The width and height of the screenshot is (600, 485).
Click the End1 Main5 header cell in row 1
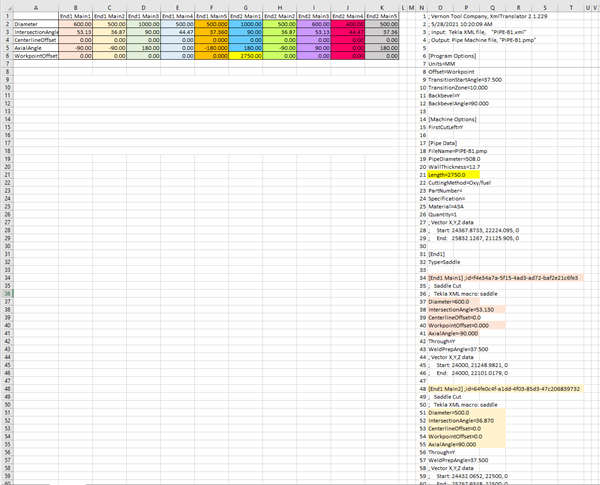[212, 16]
